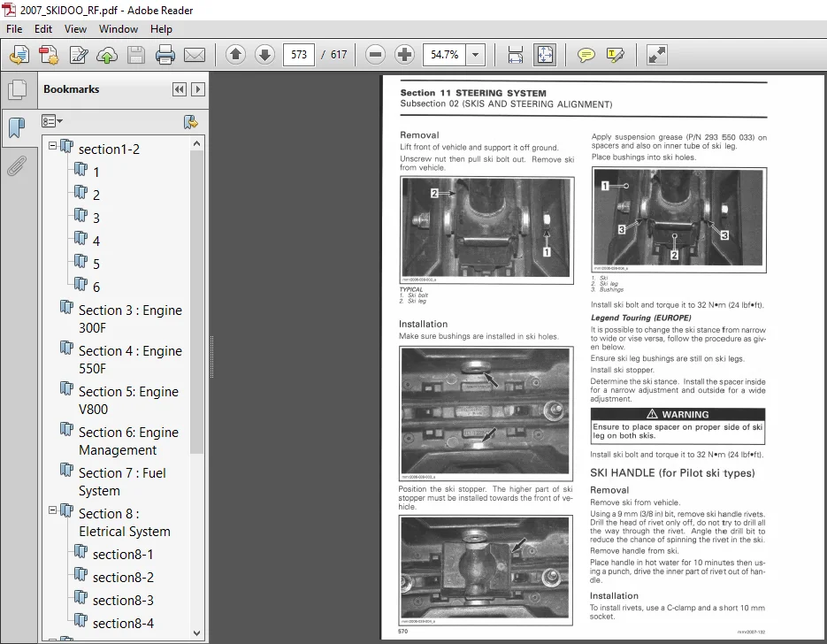827x644 pixels.
Task: Select bookmark 1 under section1-2
Action: pyautogui.click(x=96, y=172)
